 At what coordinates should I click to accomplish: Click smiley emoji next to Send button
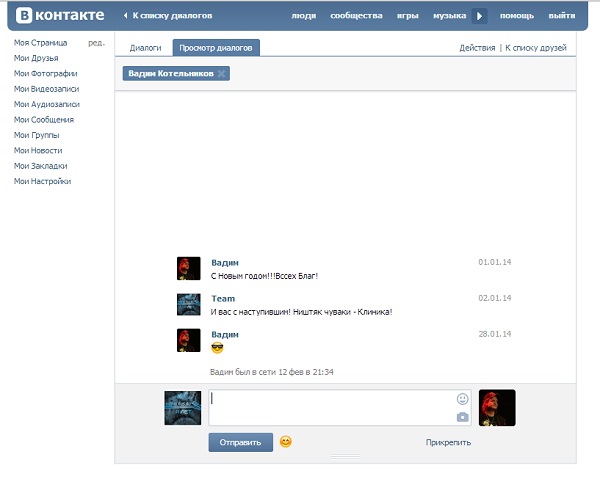(285, 442)
